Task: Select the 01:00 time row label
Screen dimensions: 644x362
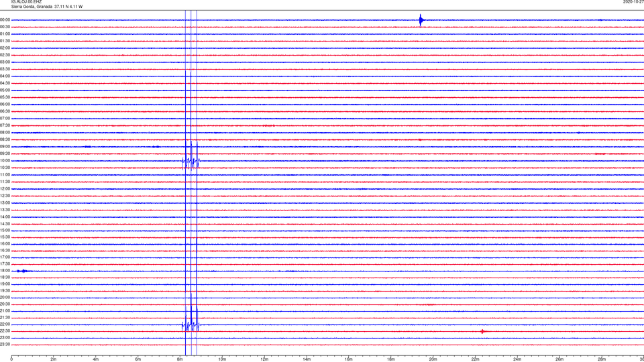Action: click(5, 34)
